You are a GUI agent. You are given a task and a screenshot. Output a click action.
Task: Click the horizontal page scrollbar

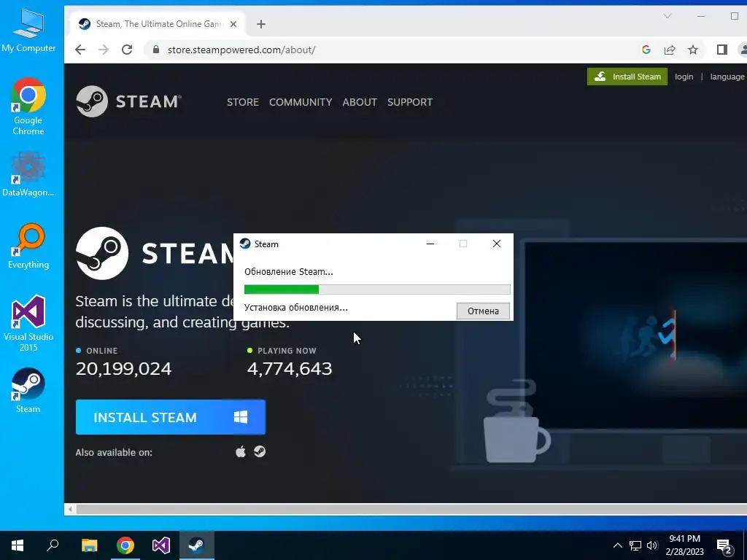411,509
